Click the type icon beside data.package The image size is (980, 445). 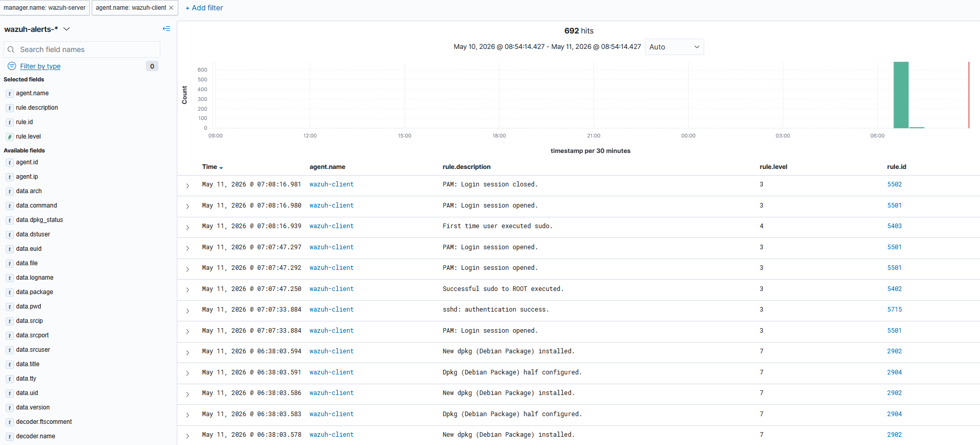click(10, 293)
